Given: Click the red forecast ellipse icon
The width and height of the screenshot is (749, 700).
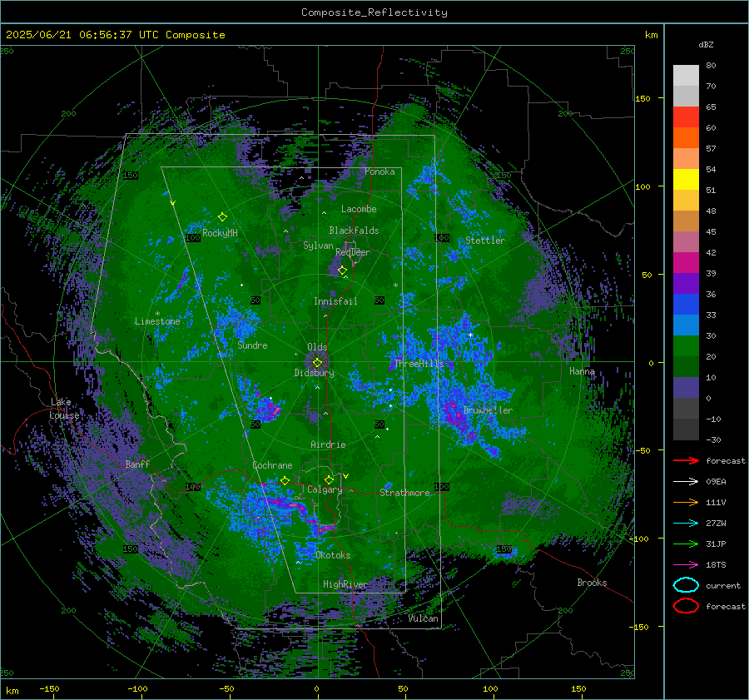Looking at the screenshot, I should click(686, 606).
